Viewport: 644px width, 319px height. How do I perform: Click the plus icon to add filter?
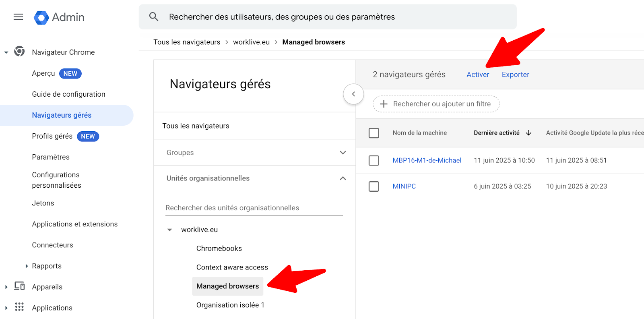384,104
